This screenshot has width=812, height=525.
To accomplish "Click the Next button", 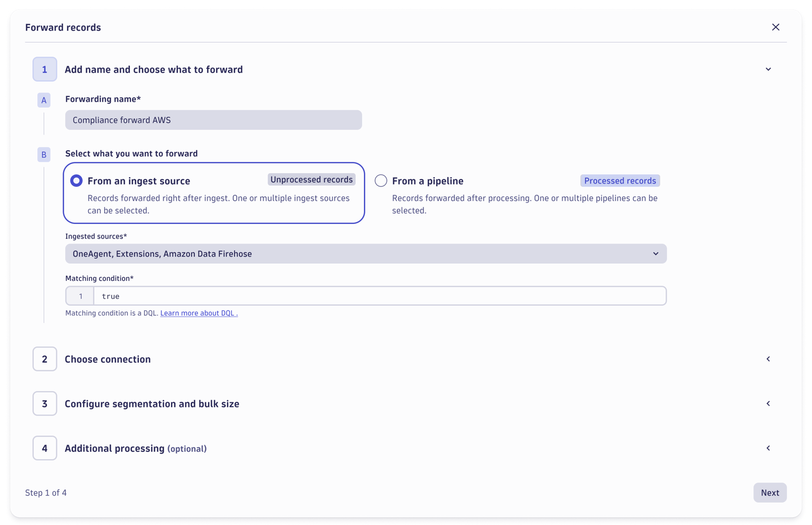I will click(770, 492).
